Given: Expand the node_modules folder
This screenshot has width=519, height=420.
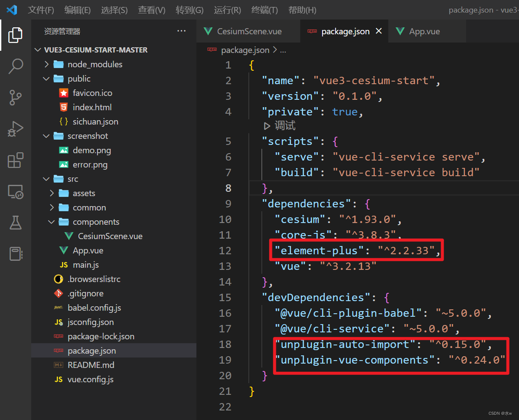Looking at the screenshot, I should pyautogui.click(x=46, y=64).
